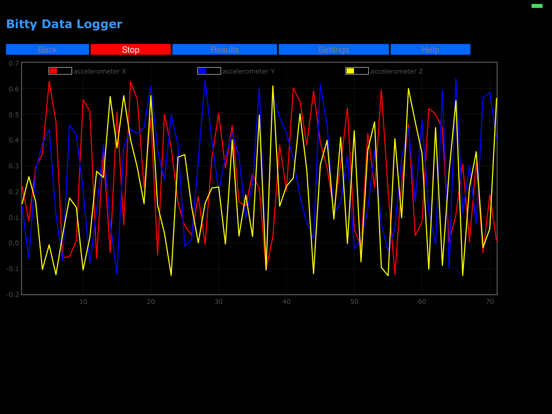
Task: Click the Back button
Action: [x=48, y=50]
